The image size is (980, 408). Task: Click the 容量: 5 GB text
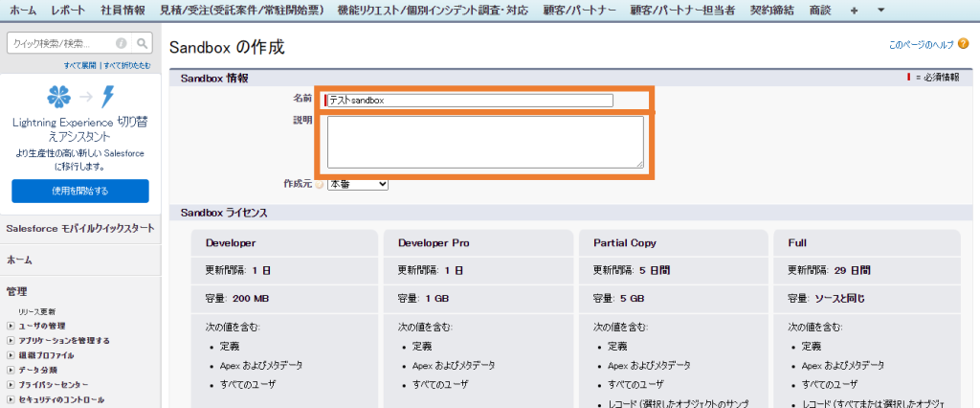(x=619, y=299)
